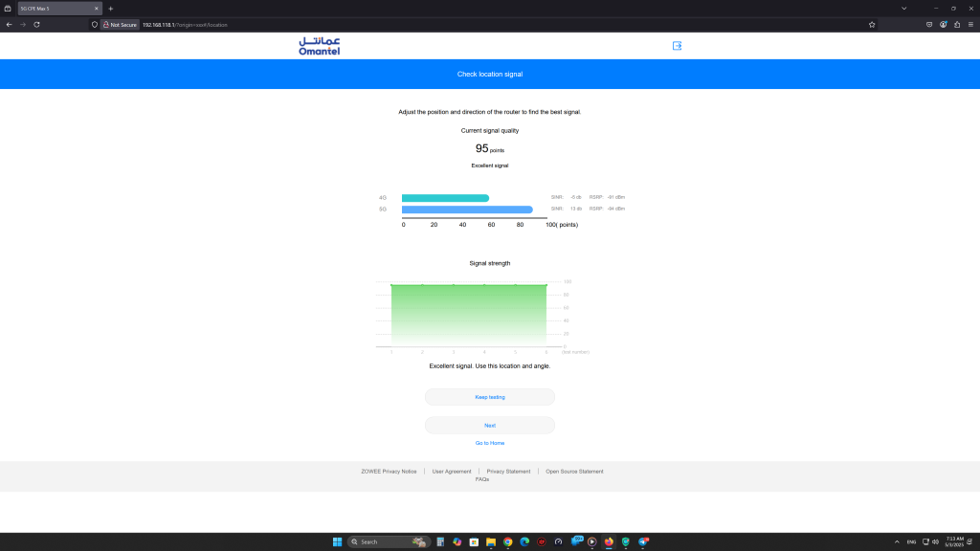Reload the router configuration page
The width and height of the screenshot is (980, 551).
[x=36, y=25]
